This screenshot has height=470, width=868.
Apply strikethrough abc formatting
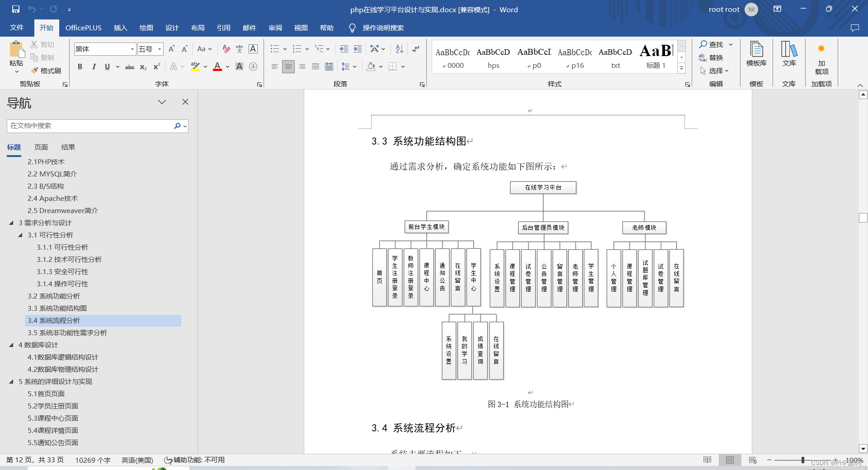coord(130,67)
